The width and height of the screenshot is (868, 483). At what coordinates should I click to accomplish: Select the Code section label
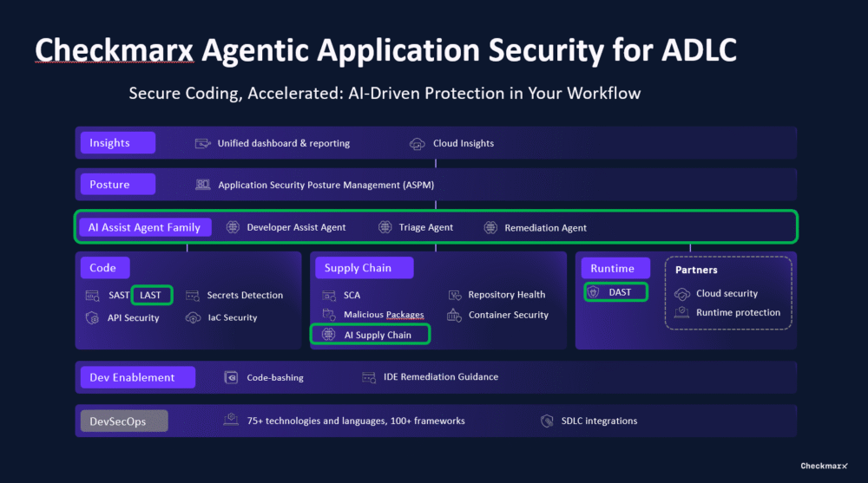point(105,268)
